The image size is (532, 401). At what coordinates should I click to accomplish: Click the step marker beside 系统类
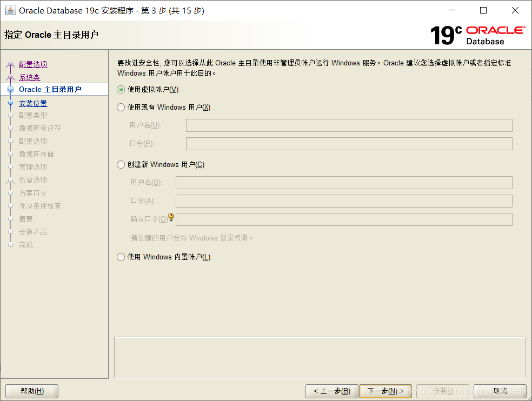point(10,77)
